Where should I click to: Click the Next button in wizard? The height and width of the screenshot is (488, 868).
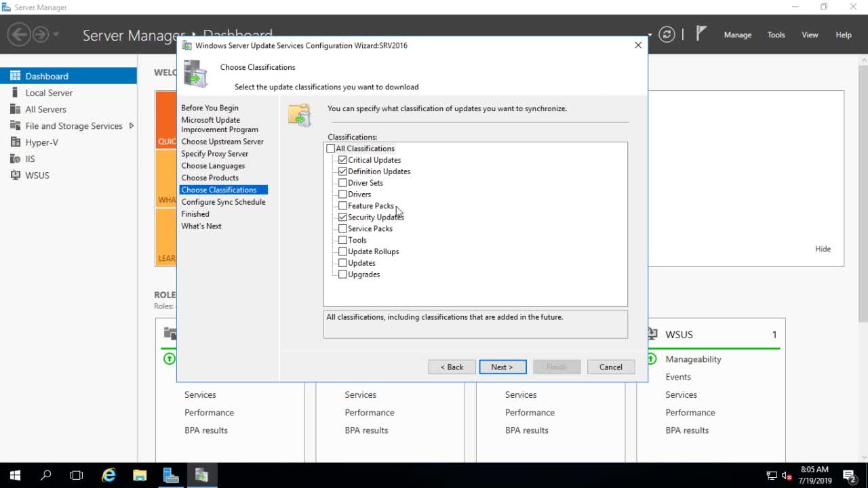[x=502, y=367]
